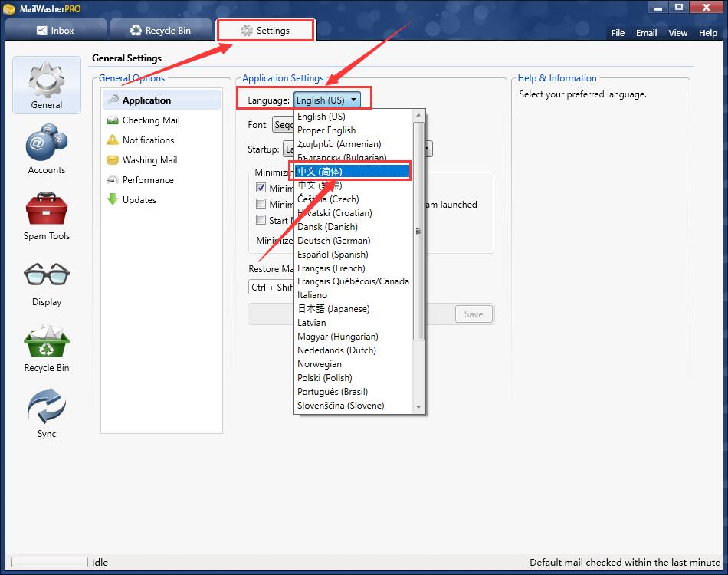Toggle the Start checkbox
728x575 pixels.
point(261,220)
